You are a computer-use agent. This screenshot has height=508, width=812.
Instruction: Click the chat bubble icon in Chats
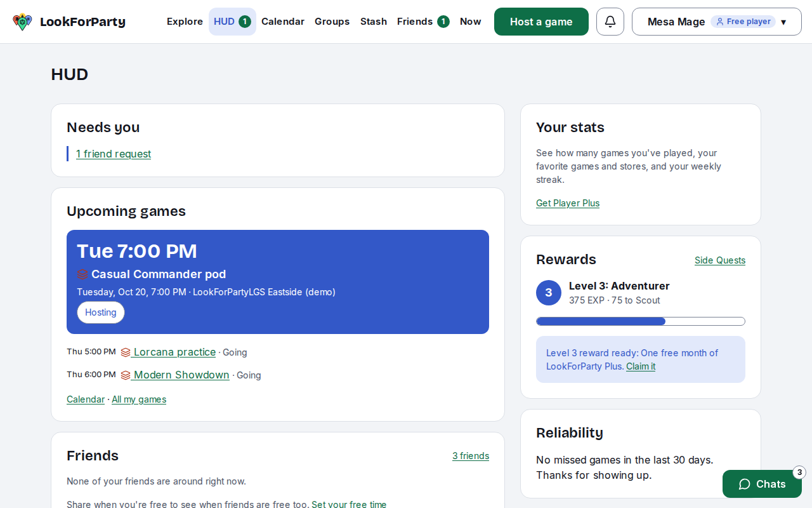(x=745, y=484)
